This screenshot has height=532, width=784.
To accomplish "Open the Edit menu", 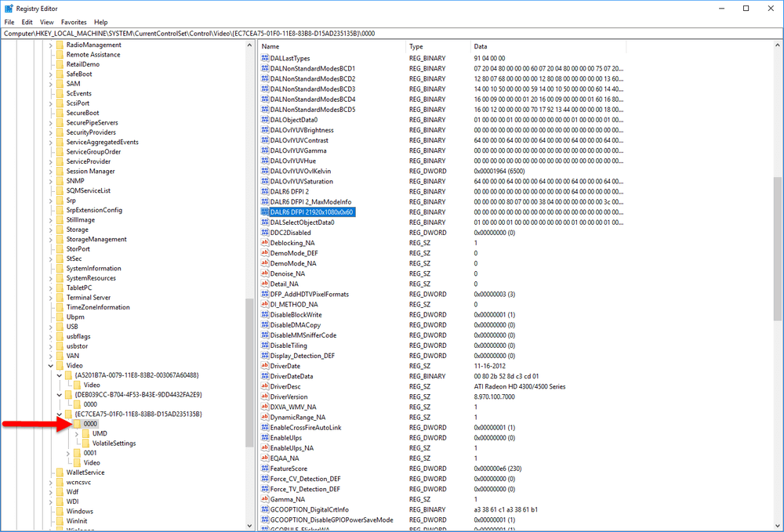I will [27, 22].
